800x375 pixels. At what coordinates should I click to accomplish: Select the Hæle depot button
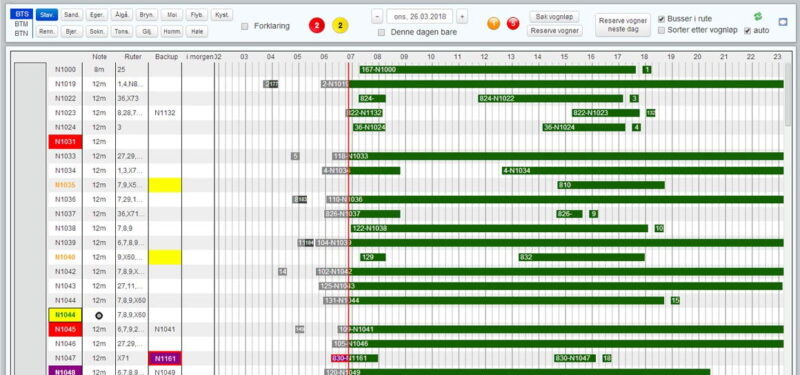[x=197, y=31]
